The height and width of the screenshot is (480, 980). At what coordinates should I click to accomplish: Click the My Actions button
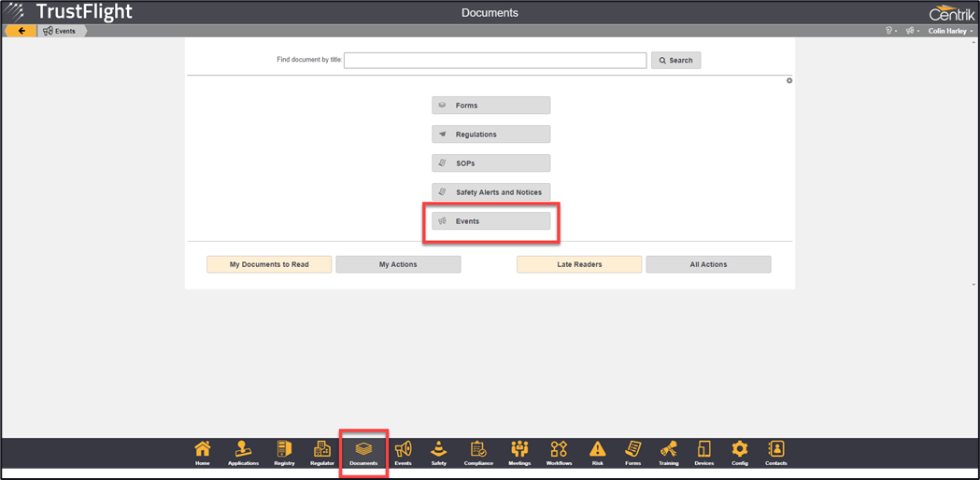[x=398, y=264]
